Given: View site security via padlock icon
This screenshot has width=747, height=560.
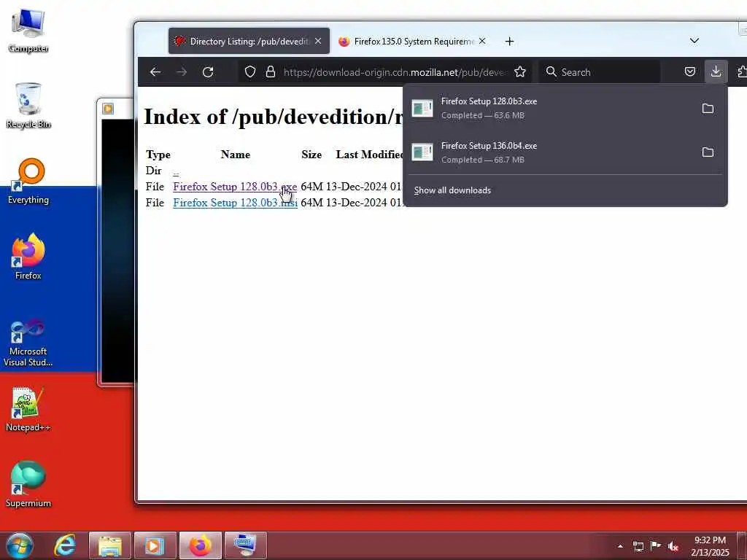Looking at the screenshot, I should pos(271,72).
